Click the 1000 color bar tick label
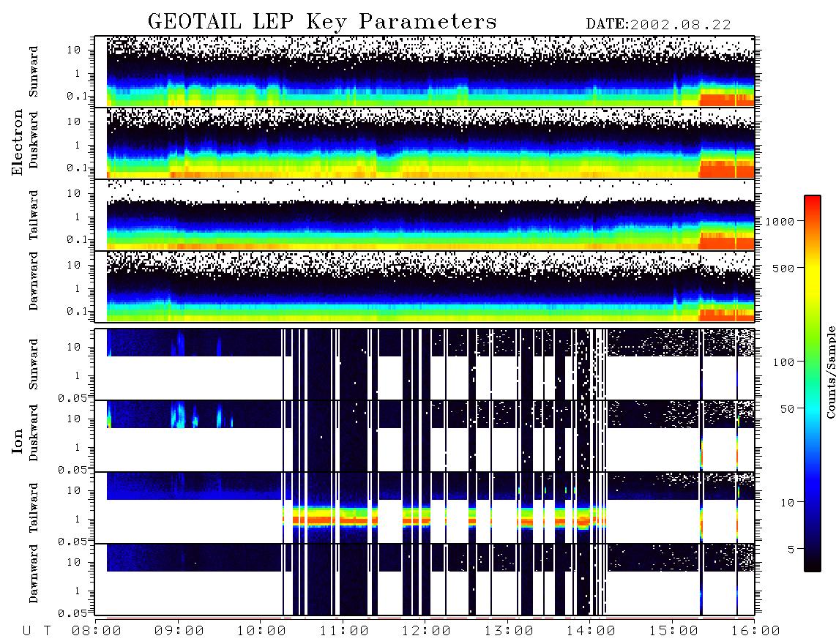Image resolution: width=836 pixels, height=644 pixels. click(780, 221)
